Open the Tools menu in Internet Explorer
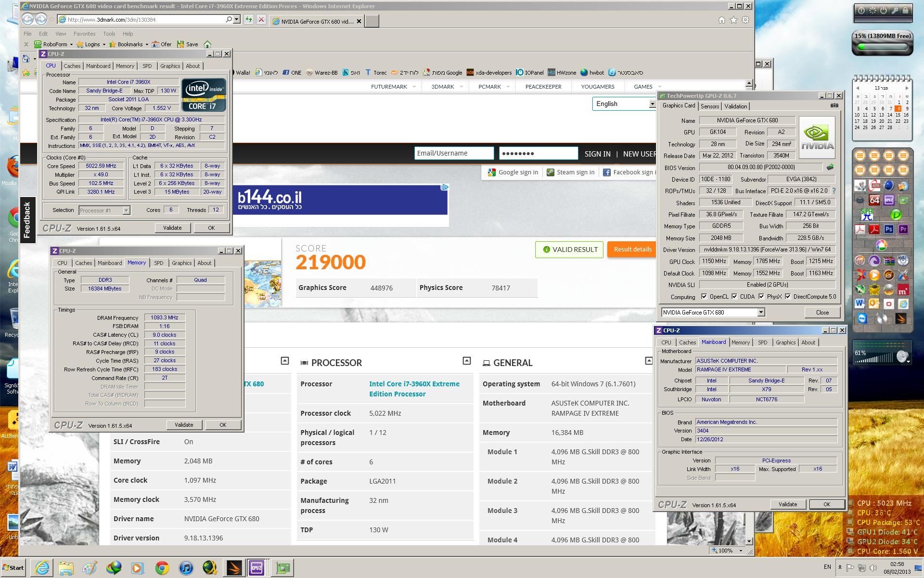This screenshot has height=578, width=924. point(109,34)
